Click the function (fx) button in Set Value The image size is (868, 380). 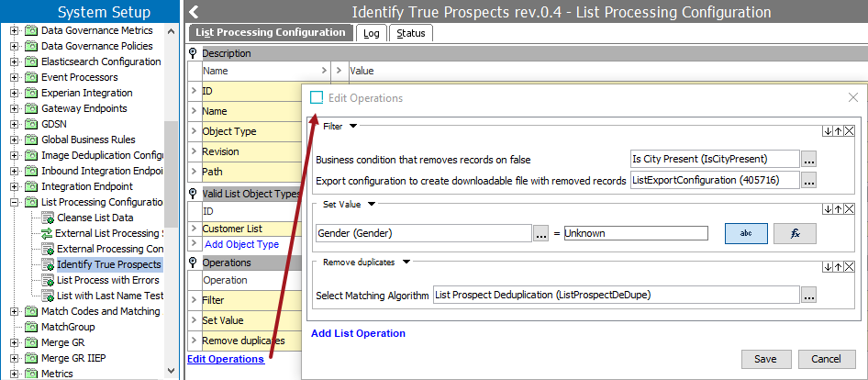pyautogui.click(x=795, y=233)
